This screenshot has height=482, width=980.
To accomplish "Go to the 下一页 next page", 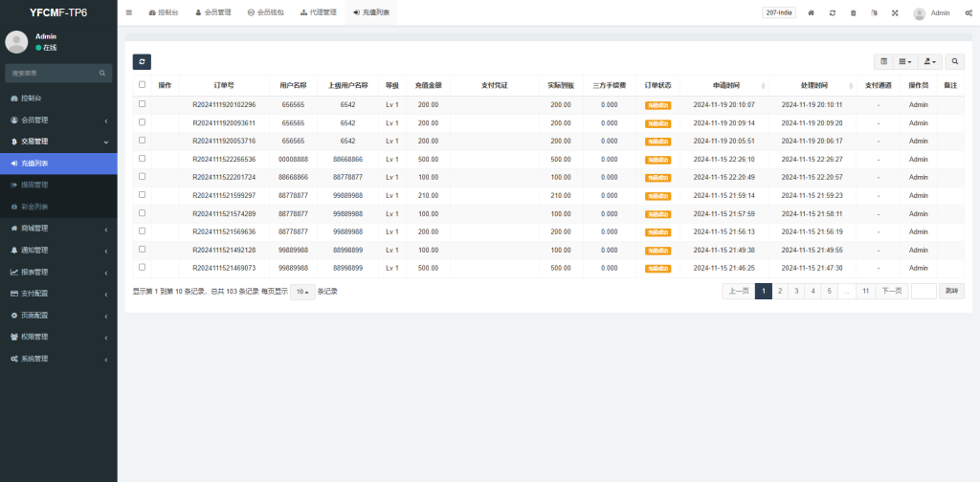I will coord(891,292).
